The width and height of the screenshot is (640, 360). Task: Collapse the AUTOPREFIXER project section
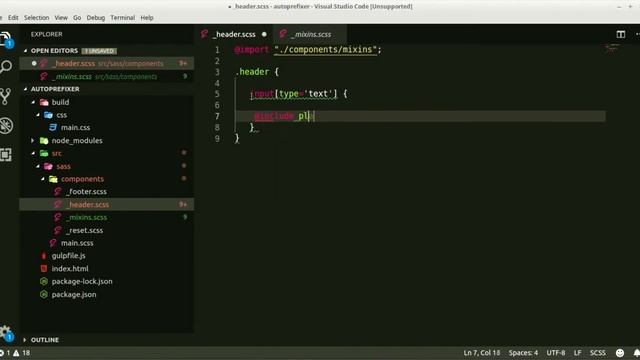(x=26, y=89)
